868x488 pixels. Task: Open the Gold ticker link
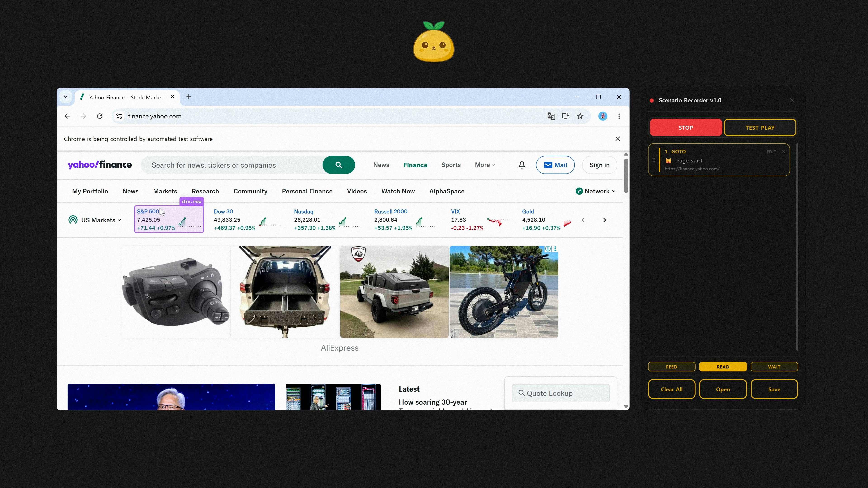[528, 211]
